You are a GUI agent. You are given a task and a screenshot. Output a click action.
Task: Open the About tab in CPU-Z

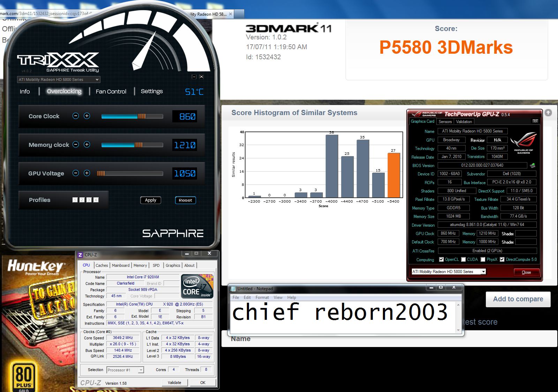coord(189,265)
